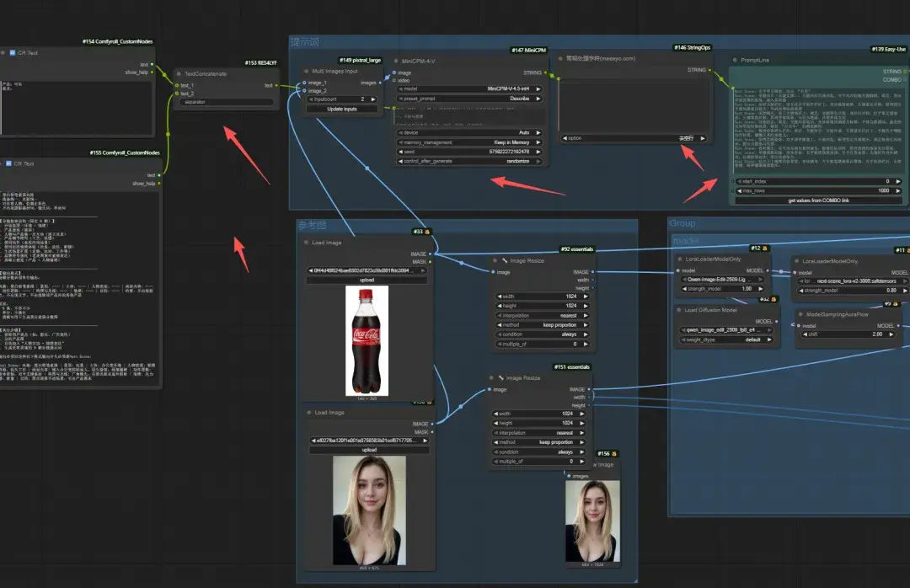Click the STRING output socket of MiniCPM-4-V
The image size is (910, 588).
(x=545, y=73)
